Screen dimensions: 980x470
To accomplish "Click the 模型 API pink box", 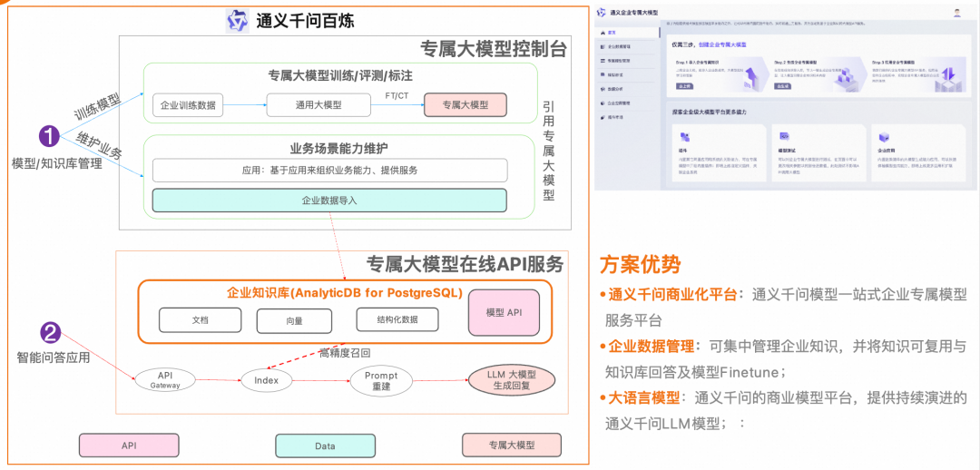I will click(503, 312).
